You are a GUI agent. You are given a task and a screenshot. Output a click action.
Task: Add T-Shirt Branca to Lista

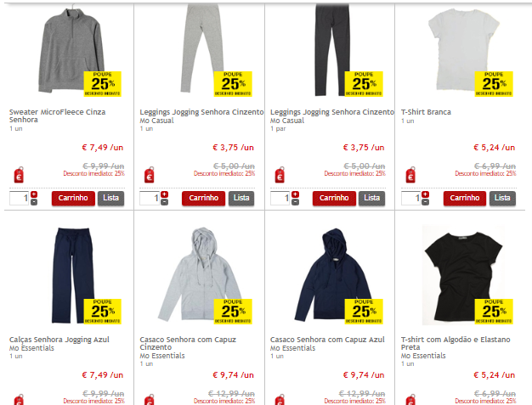(x=502, y=199)
